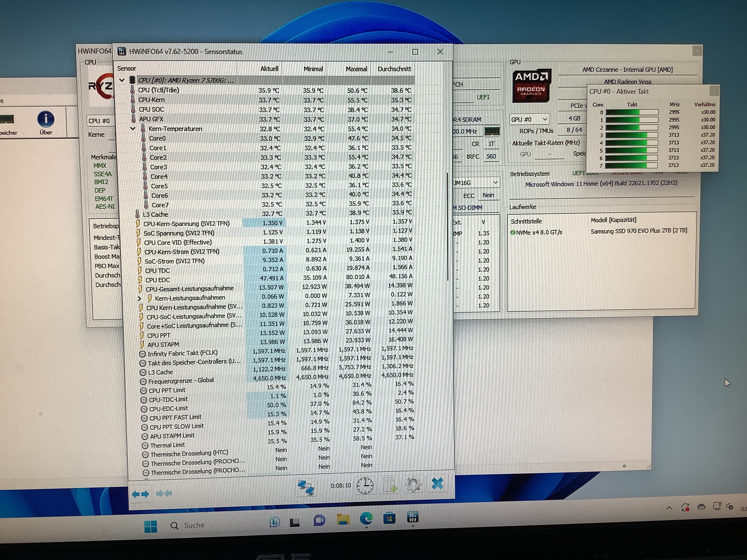The image size is (747, 560).
Task: Open the sensor settings gear icon
Action: coord(413,485)
